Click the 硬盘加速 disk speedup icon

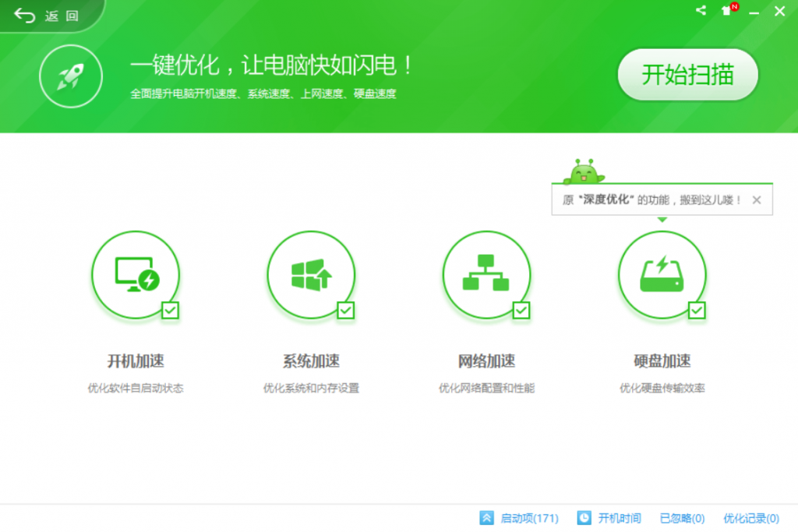click(662, 275)
